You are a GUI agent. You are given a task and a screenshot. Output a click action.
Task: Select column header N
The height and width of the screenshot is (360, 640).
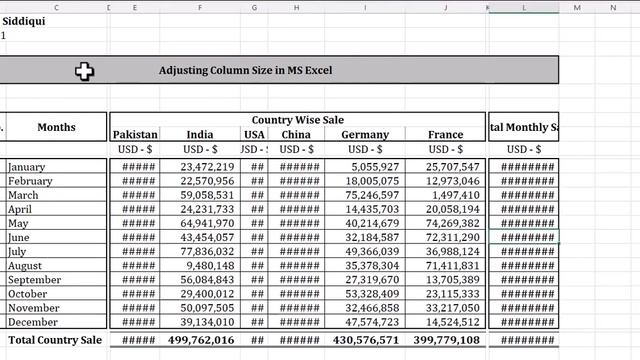(613, 7)
